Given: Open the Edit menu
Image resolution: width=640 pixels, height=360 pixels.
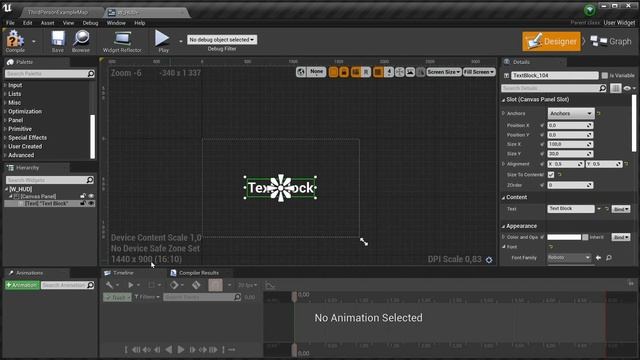Looking at the screenshot, I should (x=27, y=23).
